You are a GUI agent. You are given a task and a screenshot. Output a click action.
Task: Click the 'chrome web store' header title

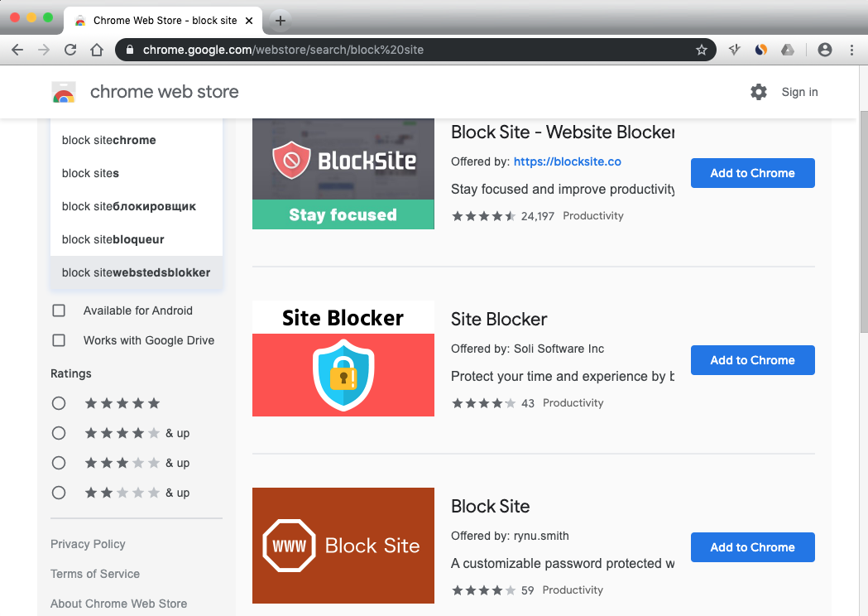click(x=165, y=92)
